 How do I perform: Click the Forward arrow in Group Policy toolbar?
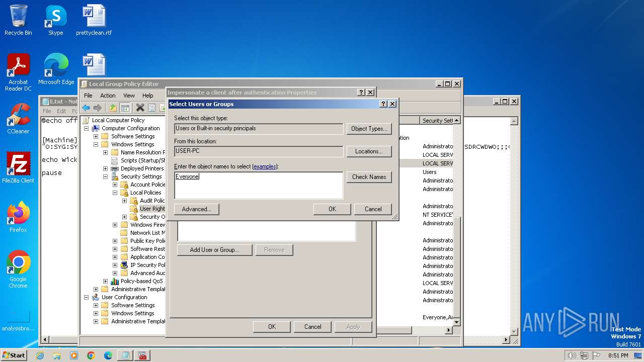pyautogui.click(x=98, y=108)
